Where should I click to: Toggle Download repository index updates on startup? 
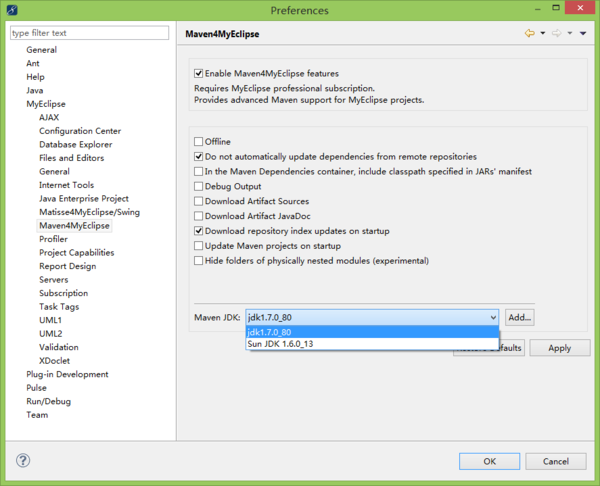point(198,231)
